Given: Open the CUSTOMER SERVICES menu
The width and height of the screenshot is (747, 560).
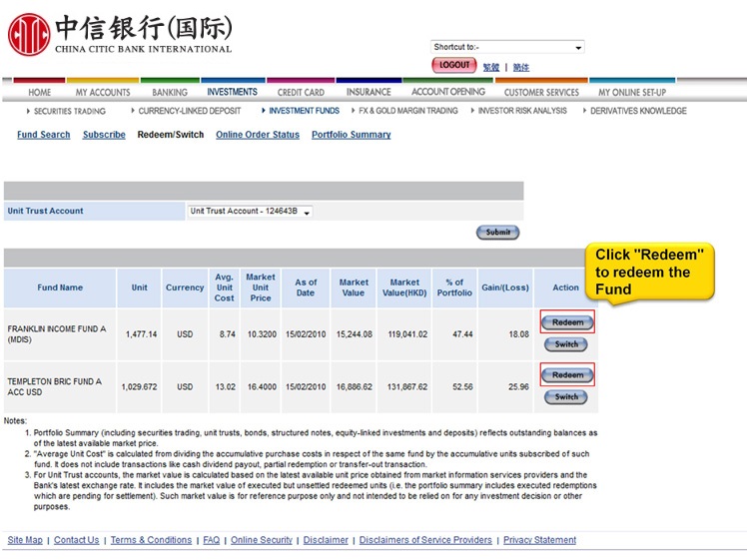Looking at the screenshot, I should coord(541,93).
